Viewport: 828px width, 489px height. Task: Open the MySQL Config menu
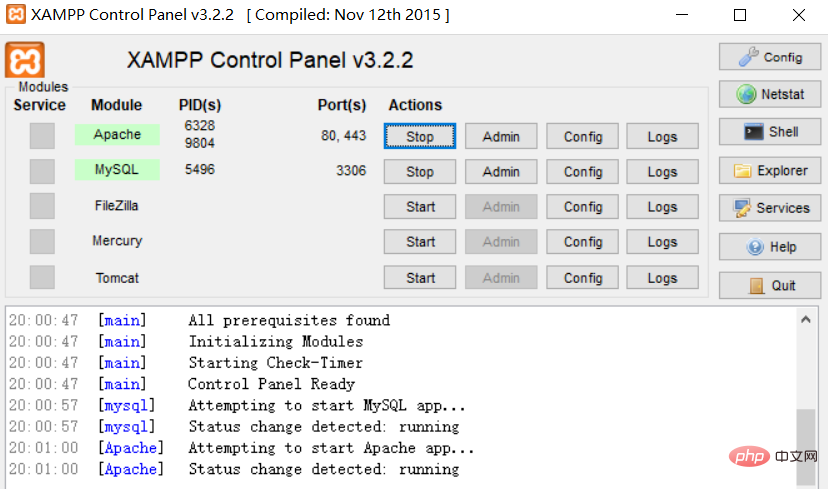[x=582, y=172]
